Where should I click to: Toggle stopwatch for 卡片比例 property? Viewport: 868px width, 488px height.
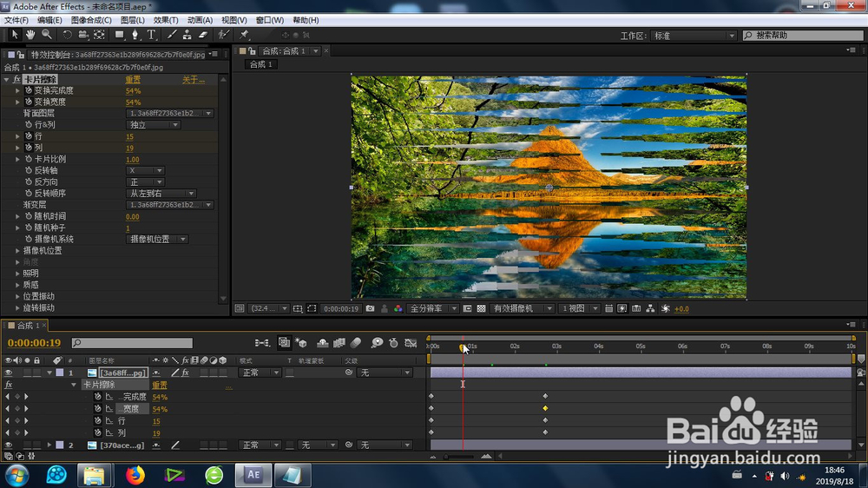29,159
